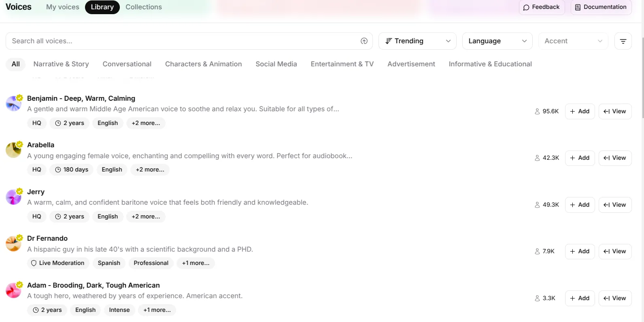
Task: Open the Collections tab
Action: click(144, 7)
